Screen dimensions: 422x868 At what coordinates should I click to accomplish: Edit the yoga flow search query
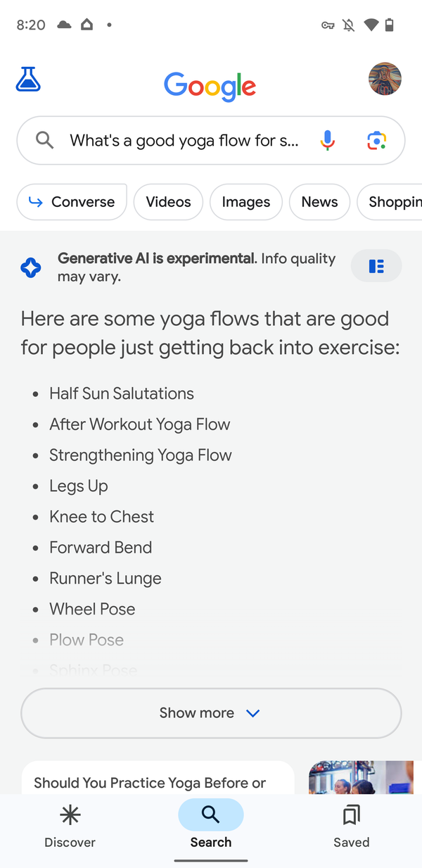(x=184, y=140)
